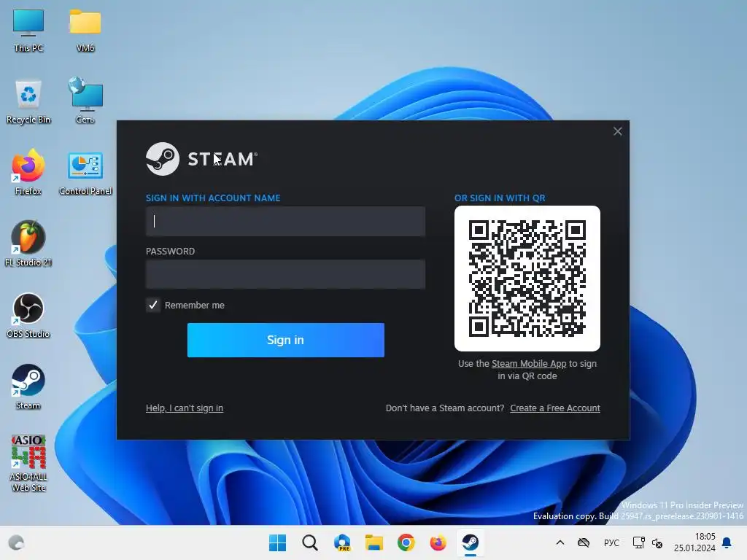The height and width of the screenshot is (560, 747).
Task: Click the OR SIGN IN WITH QR heading
Action: [x=500, y=198]
